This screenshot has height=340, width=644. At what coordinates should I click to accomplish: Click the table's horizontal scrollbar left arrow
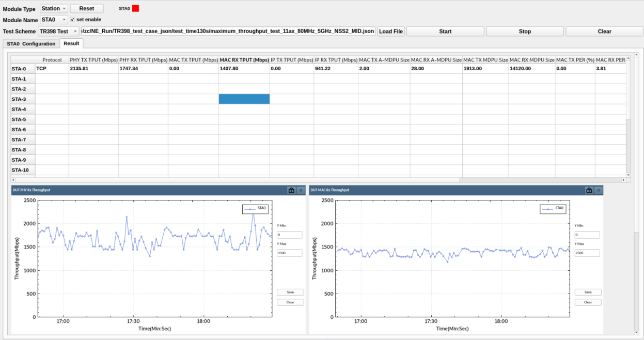[x=13, y=180]
